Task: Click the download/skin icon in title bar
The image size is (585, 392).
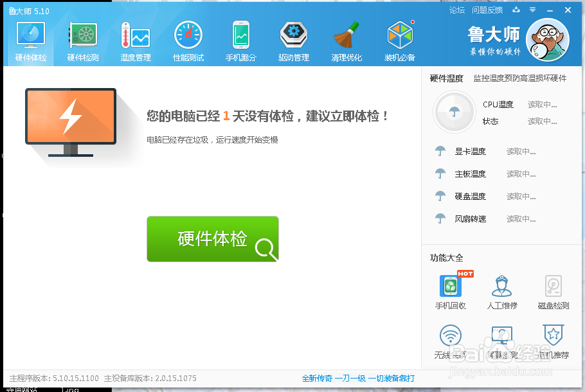Action: coord(516,10)
